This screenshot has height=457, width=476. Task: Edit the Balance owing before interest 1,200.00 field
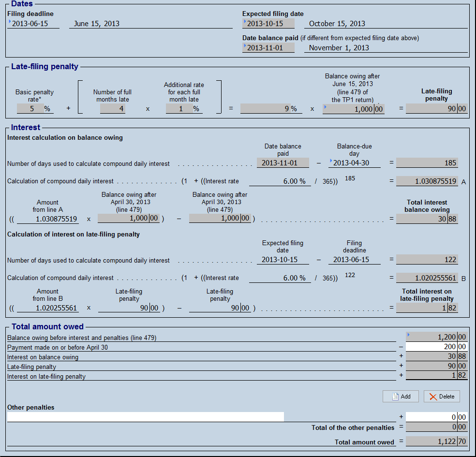click(436, 337)
